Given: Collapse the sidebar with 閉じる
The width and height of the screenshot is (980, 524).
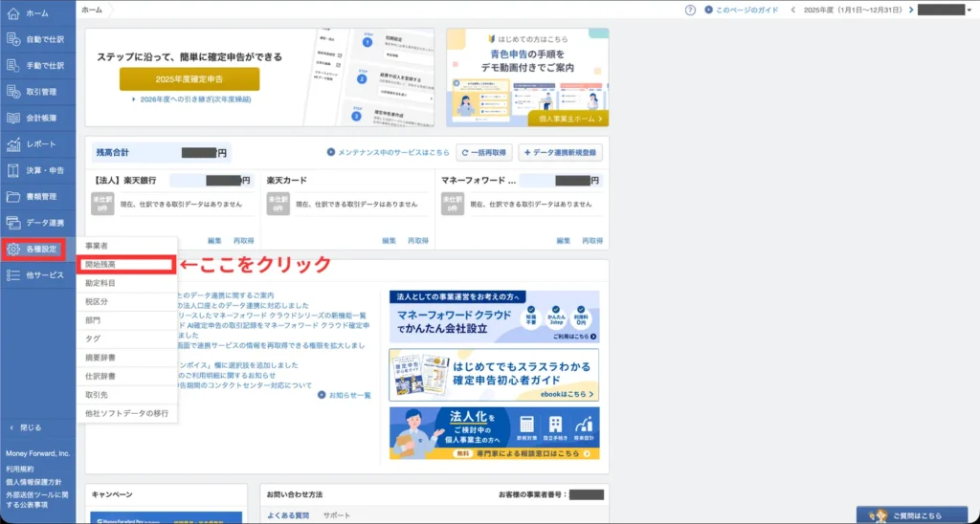Looking at the screenshot, I should point(26,427).
